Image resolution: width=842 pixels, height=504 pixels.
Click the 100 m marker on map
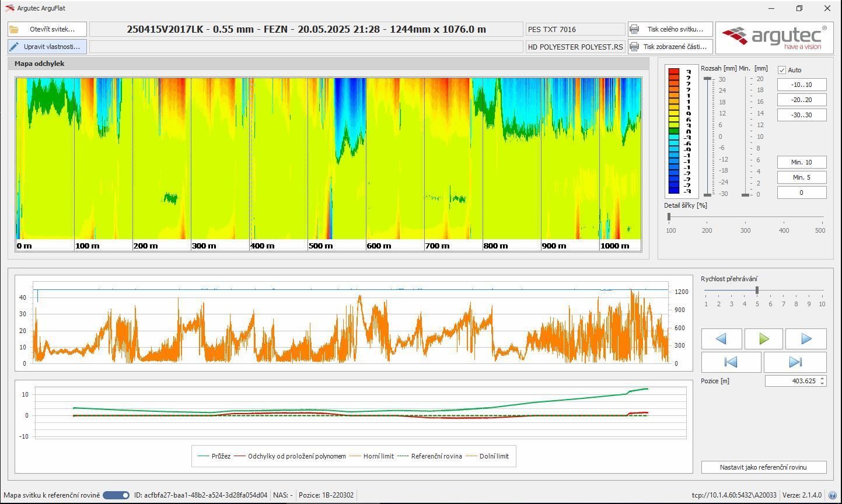coord(87,246)
